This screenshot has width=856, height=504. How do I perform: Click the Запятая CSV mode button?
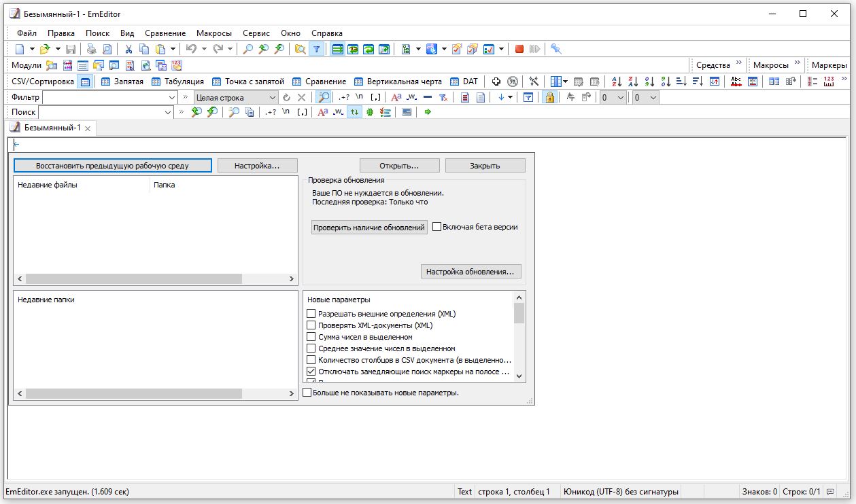click(122, 82)
